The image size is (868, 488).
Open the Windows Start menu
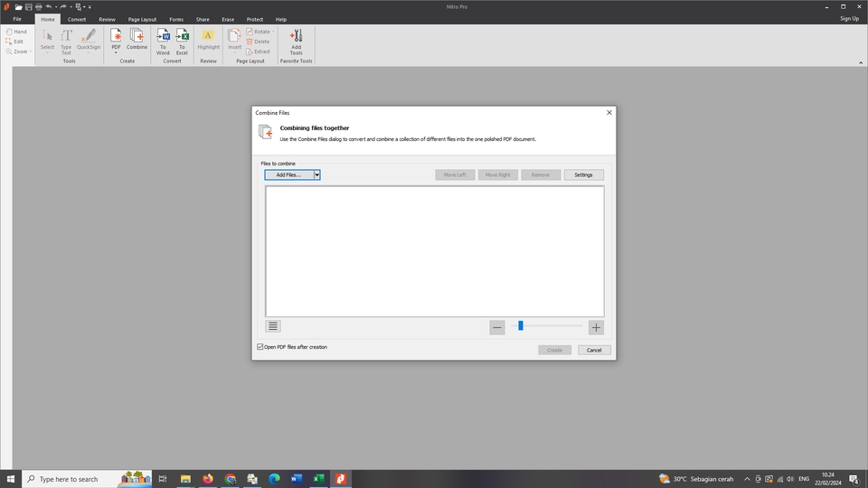pyautogui.click(x=11, y=479)
